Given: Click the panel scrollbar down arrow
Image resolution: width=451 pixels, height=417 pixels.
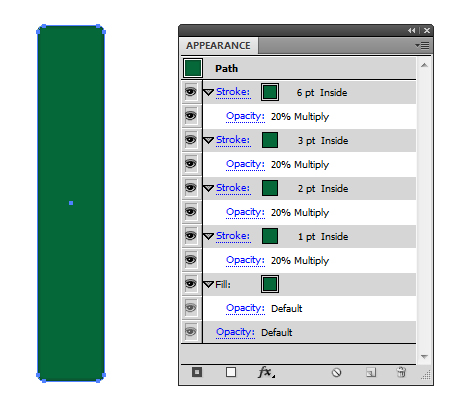Looking at the screenshot, I should coord(424,357).
